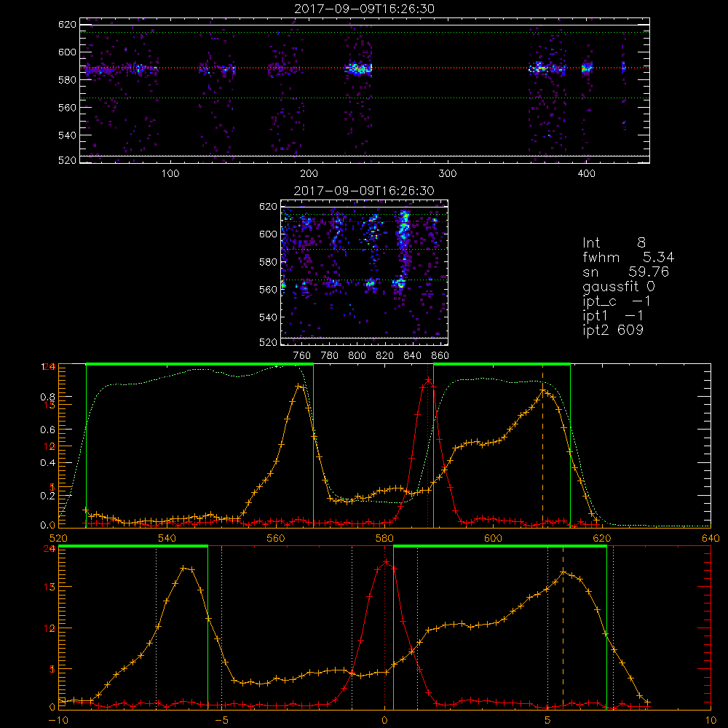
Task: Click x-axis label 860 on middle spectrogram
Action: point(440,356)
